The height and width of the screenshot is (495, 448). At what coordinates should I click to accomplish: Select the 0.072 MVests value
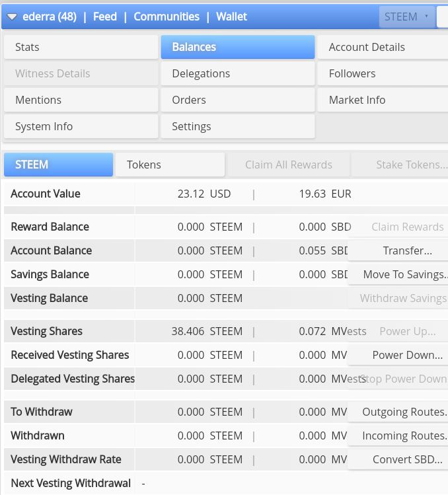pos(333,331)
